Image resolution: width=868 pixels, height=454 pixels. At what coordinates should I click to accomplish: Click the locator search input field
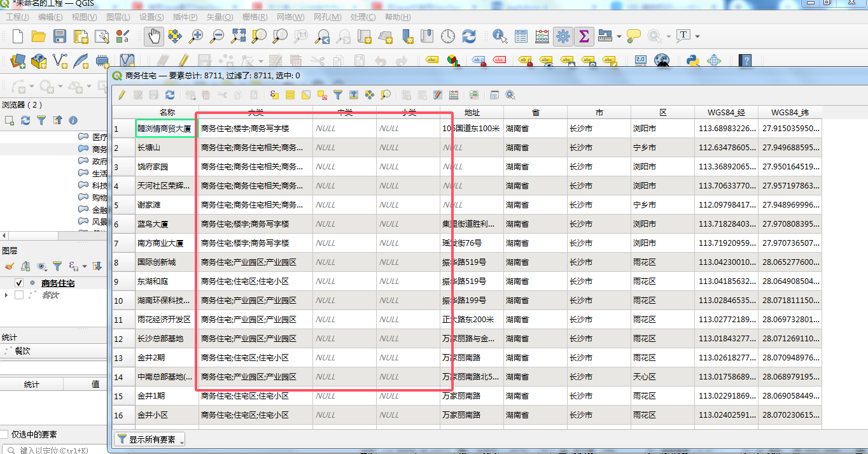54,450
